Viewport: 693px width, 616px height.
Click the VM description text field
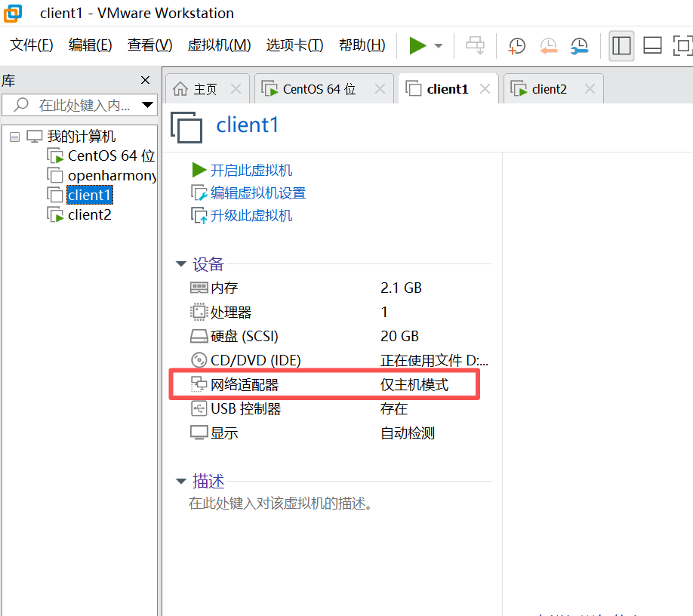click(280, 504)
